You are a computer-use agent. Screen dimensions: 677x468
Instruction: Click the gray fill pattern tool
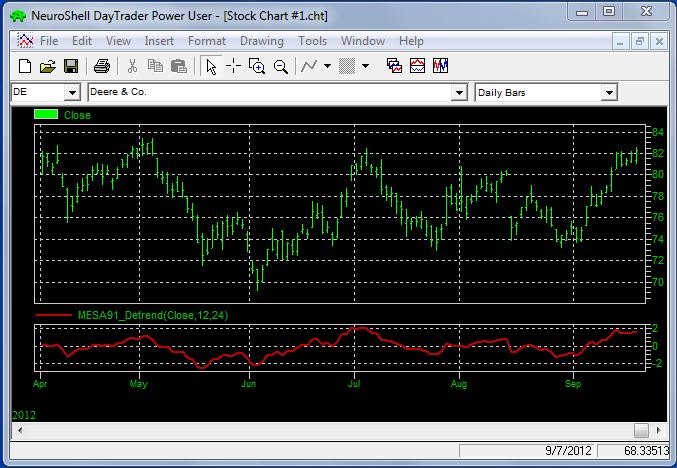[x=347, y=66]
